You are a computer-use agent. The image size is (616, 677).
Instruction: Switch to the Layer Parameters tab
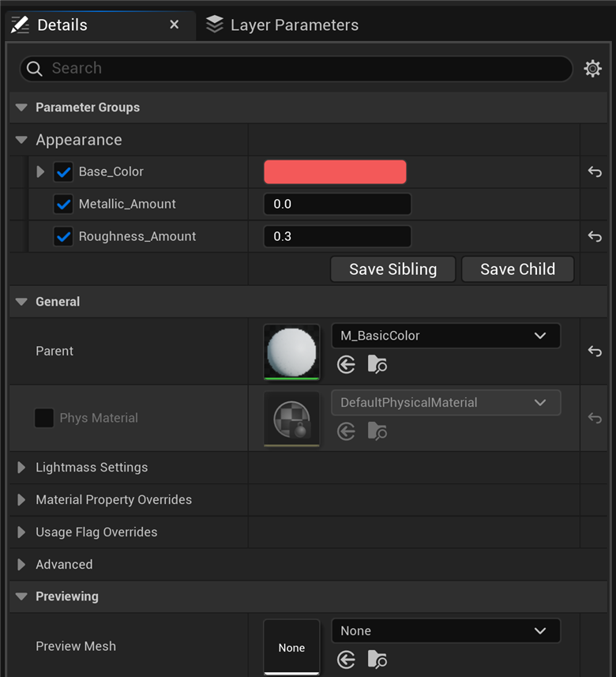tap(283, 25)
